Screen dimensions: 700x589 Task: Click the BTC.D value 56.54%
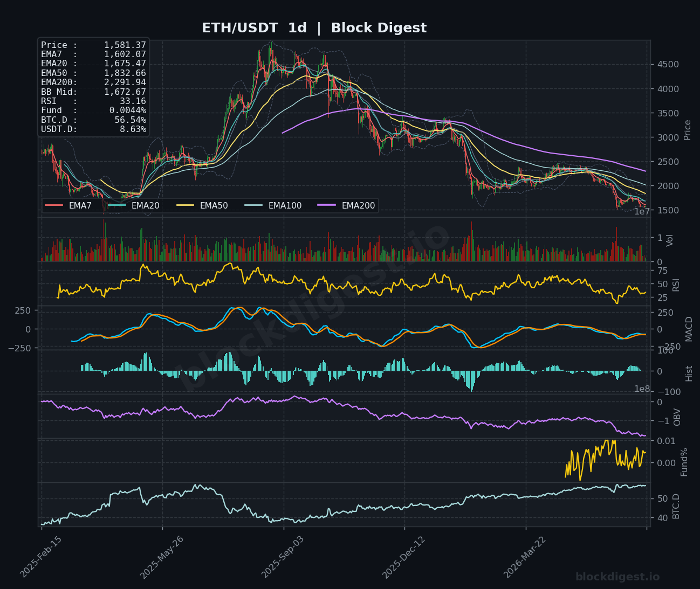point(130,120)
